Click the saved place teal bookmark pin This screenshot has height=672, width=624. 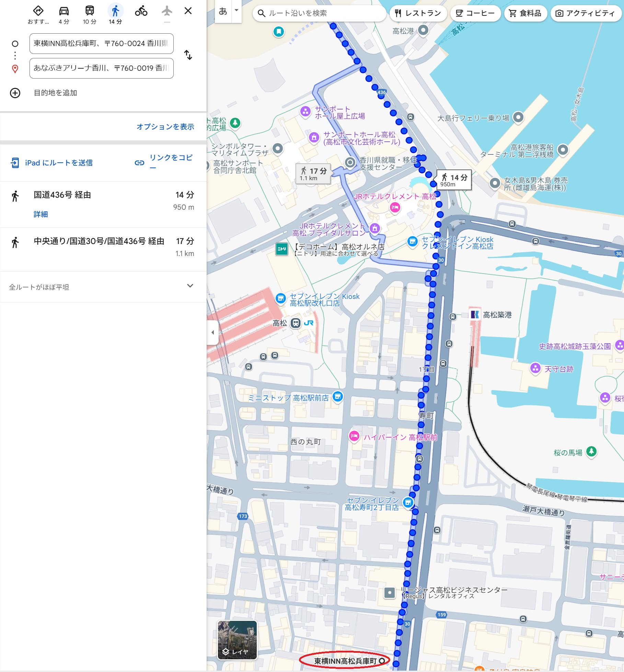click(x=279, y=32)
